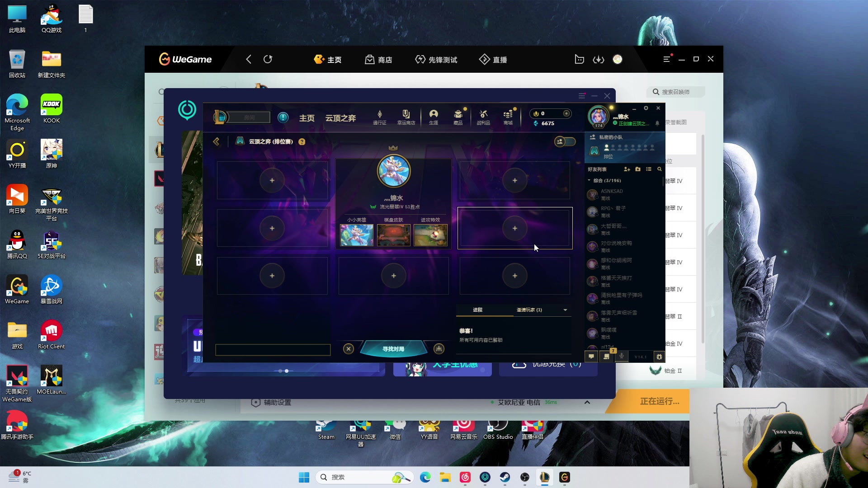Toggle microphone mute in social bar

622,357
